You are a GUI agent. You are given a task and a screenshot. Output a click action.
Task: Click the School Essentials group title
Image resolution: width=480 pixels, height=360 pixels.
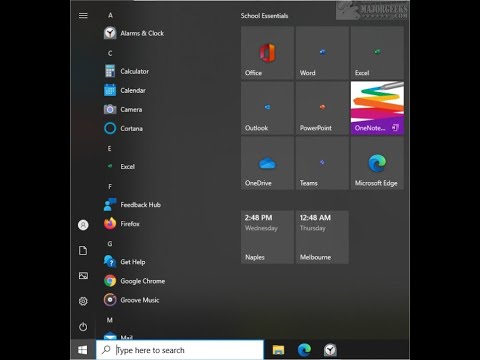pyautogui.click(x=264, y=16)
